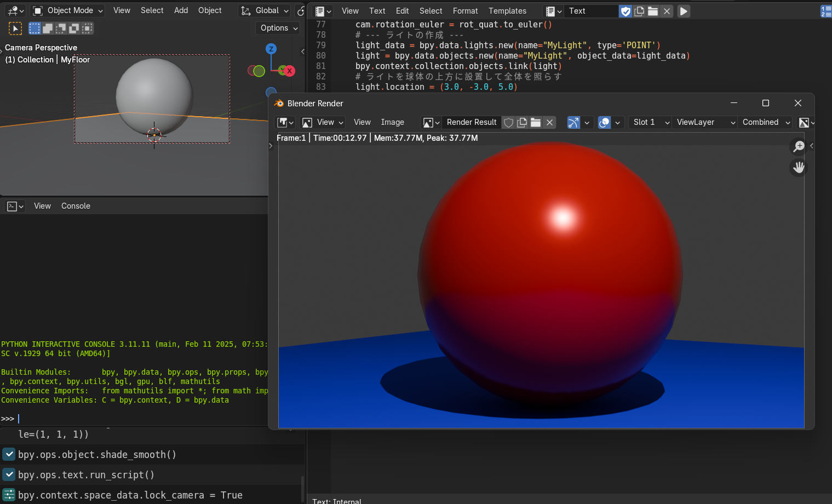Image resolution: width=832 pixels, height=504 pixels.
Task: Click the console prompt input line
Action: click(134, 419)
